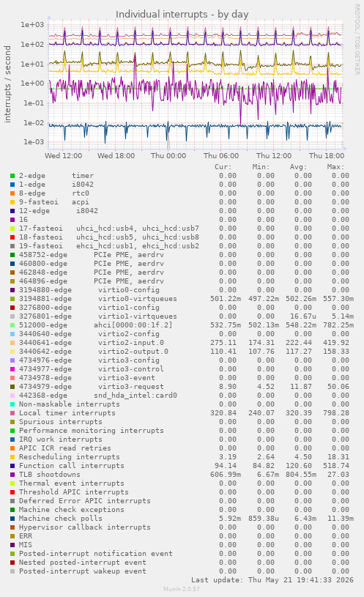Click the virtio0-virtqueues legend entry
The height and width of the screenshot is (597, 364).
[98, 299]
